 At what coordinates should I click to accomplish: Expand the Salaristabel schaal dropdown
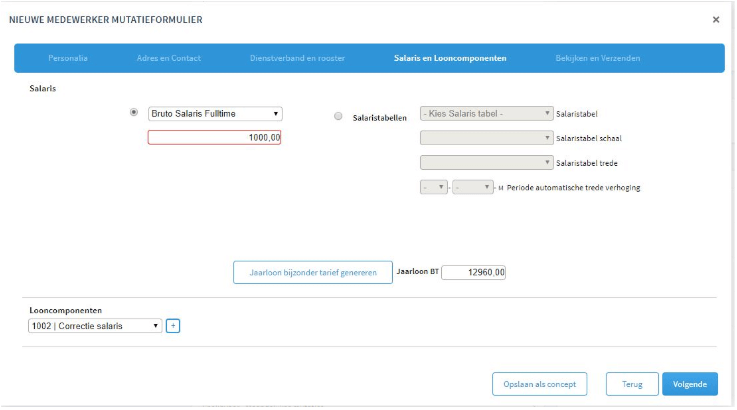[x=487, y=138]
